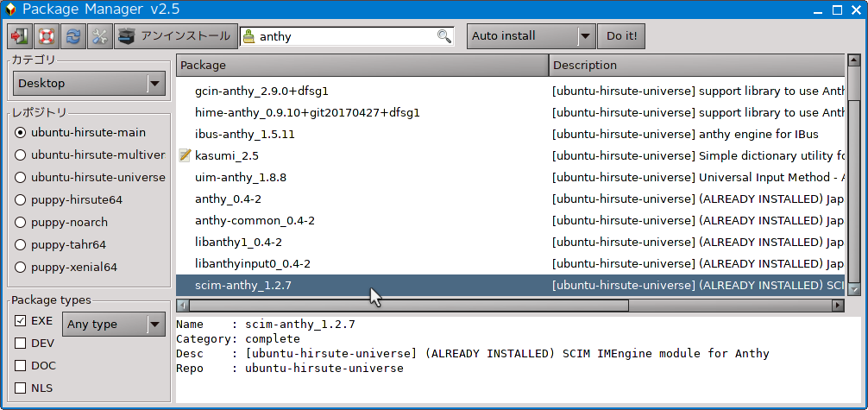The height and width of the screenshot is (410, 868).
Task: Select anthy_0.4-2 package
Action: coord(511,199)
